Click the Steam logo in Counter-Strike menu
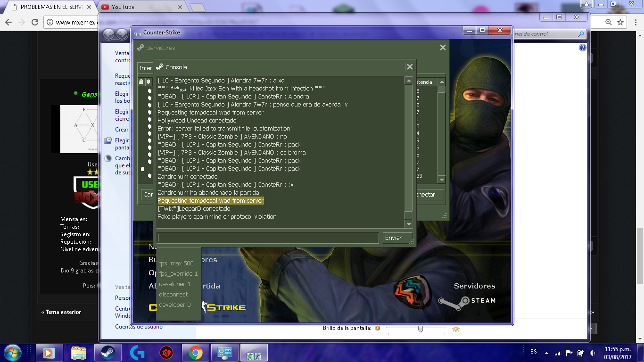644x362 pixels. coord(467,302)
